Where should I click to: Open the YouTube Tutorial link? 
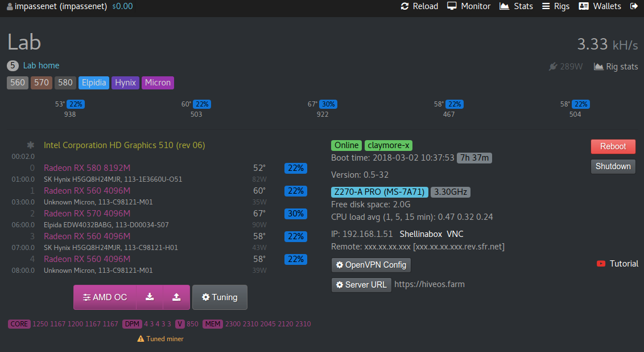click(618, 264)
